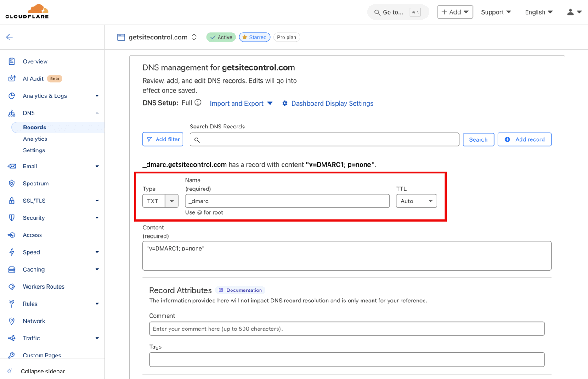588x379 pixels.
Task: Click inside the Search DNS Records field
Action: [x=324, y=139]
